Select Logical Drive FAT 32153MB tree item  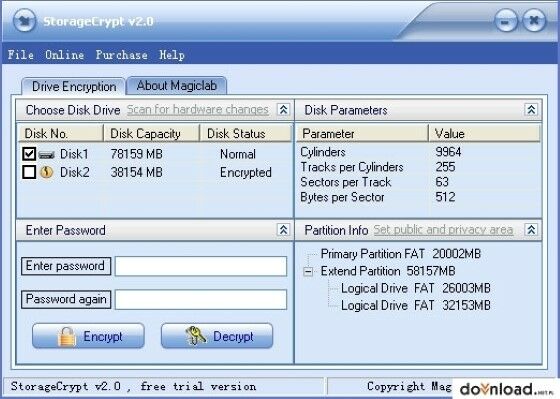[x=416, y=305]
